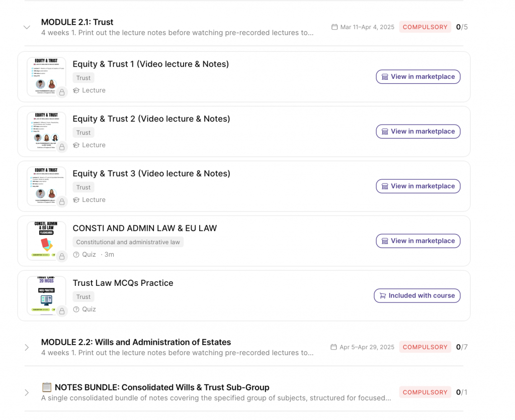Open Equity & Trust 2 lecture title
This screenshot has width=515, height=420.
pyautogui.click(x=151, y=119)
